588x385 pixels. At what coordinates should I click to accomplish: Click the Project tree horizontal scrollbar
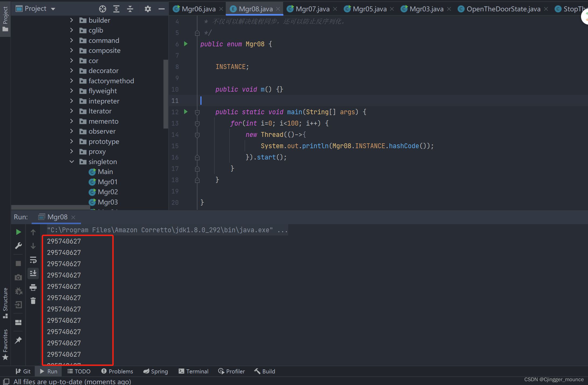click(51, 207)
